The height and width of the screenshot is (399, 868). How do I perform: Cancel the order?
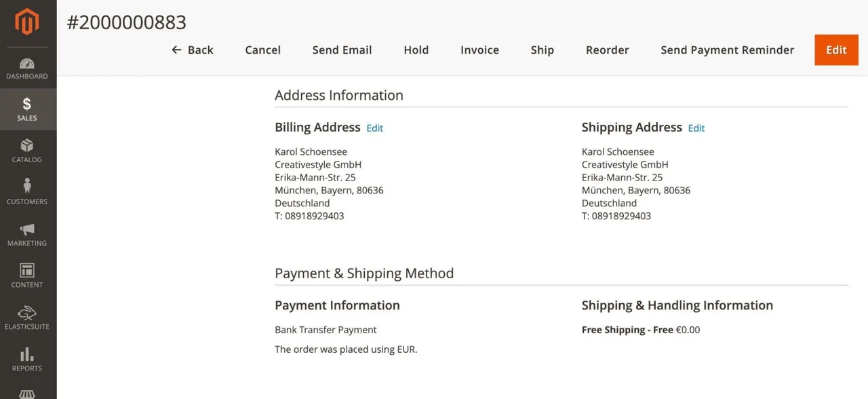coord(263,50)
